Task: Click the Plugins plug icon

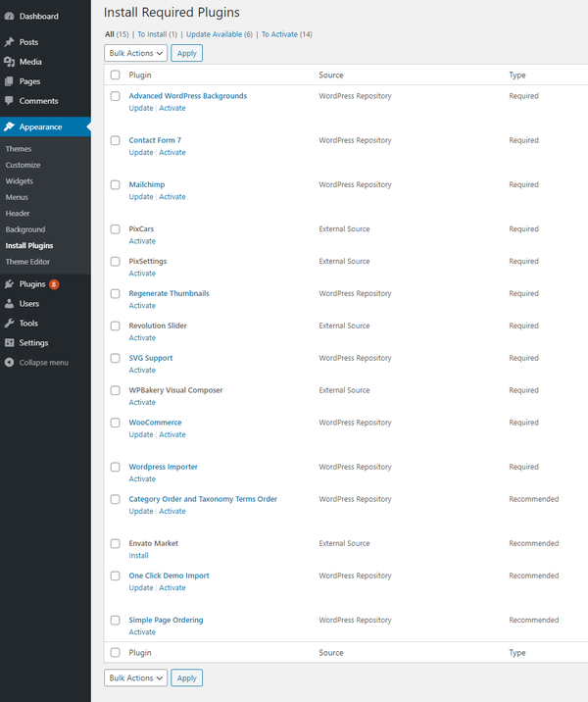Action: coord(10,284)
